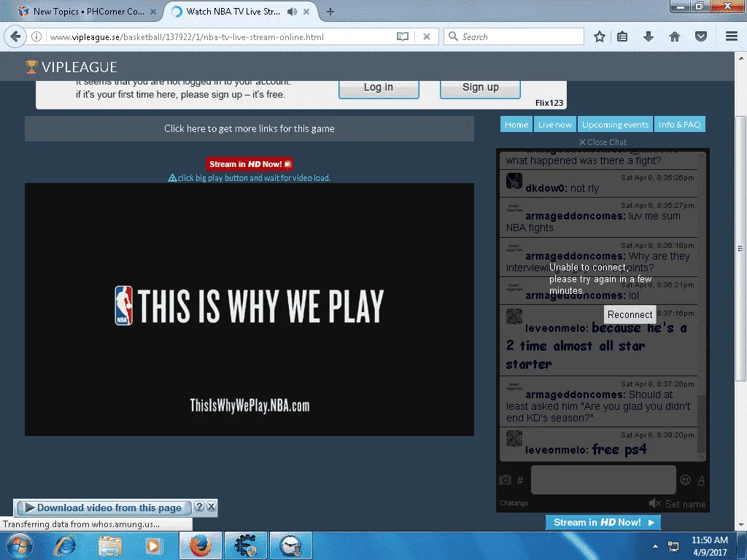Stop loading with the X in address bar
The width and height of the screenshot is (747, 560).
427,36
